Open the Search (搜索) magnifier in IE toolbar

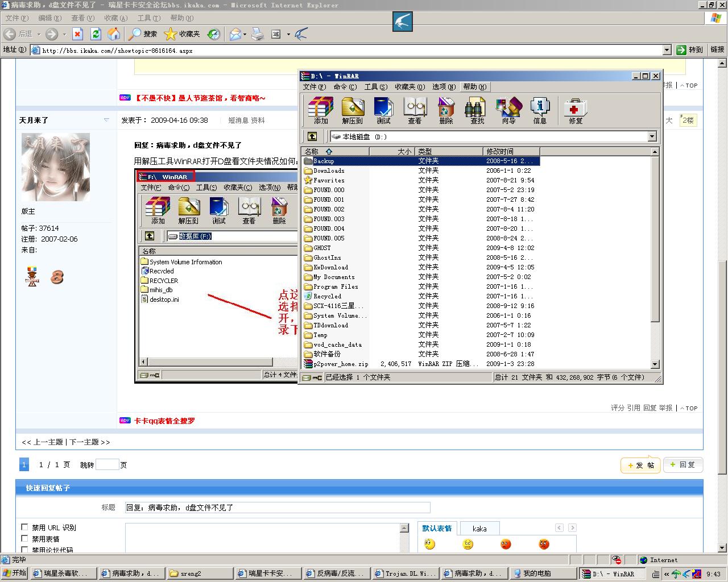143,34
